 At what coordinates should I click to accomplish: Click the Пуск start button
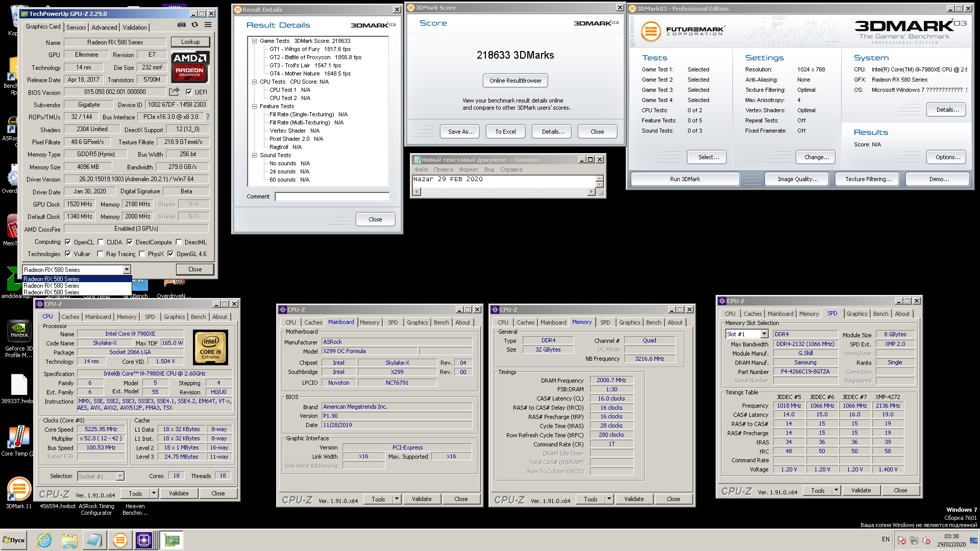click(14, 540)
